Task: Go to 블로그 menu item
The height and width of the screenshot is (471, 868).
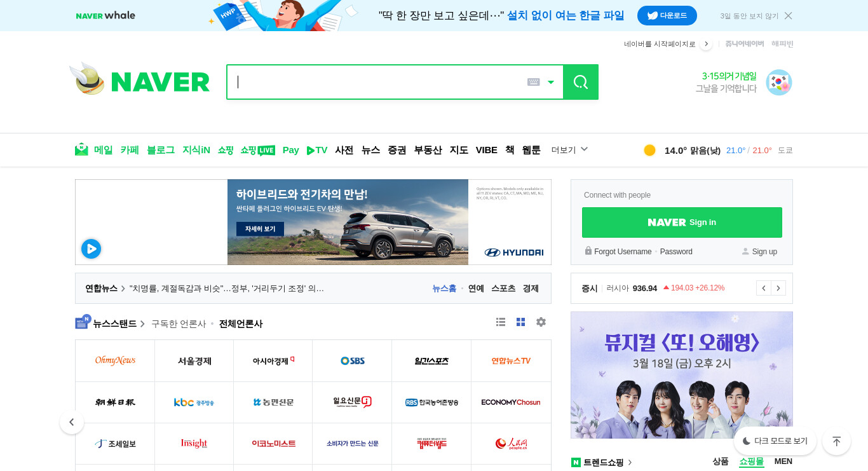Action: [161, 150]
